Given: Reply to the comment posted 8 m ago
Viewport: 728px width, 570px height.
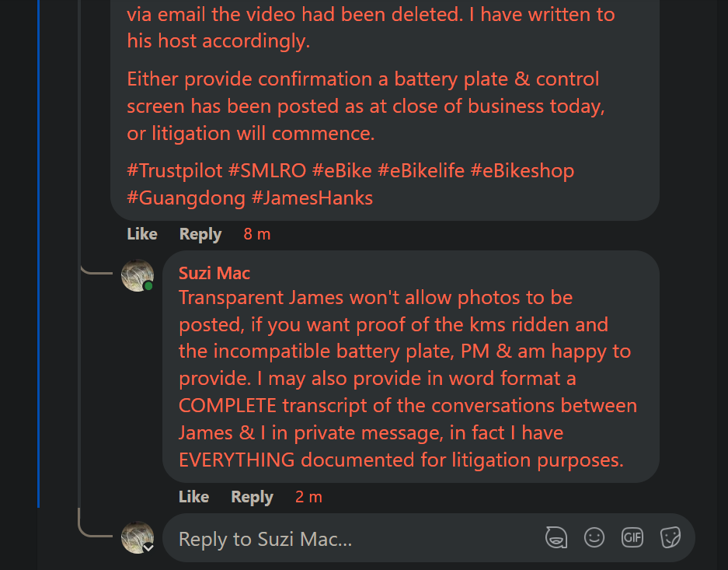Looking at the screenshot, I should [x=200, y=234].
